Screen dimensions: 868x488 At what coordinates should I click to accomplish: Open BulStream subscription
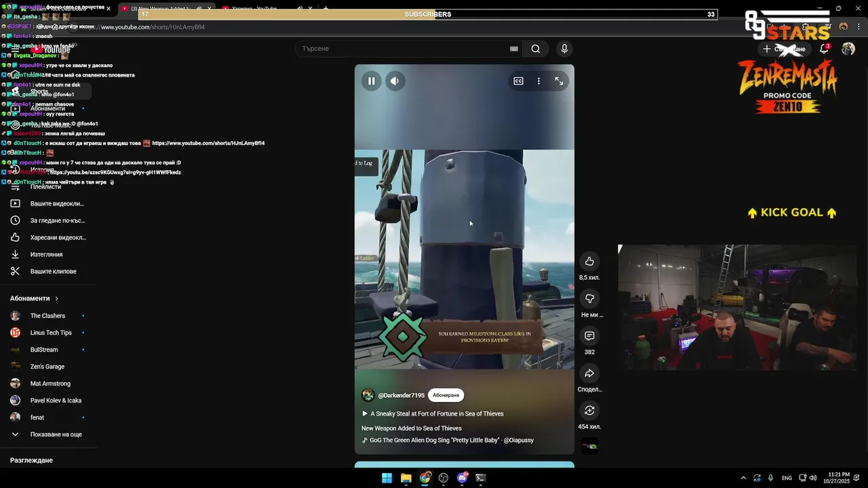click(x=47, y=350)
